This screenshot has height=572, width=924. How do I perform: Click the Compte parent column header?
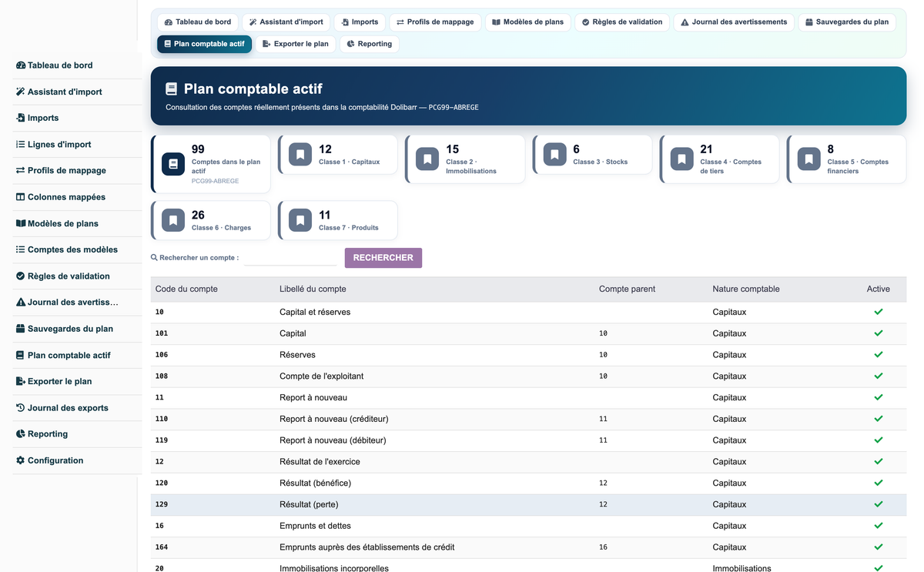pyautogui.click(x=627, y=289)
